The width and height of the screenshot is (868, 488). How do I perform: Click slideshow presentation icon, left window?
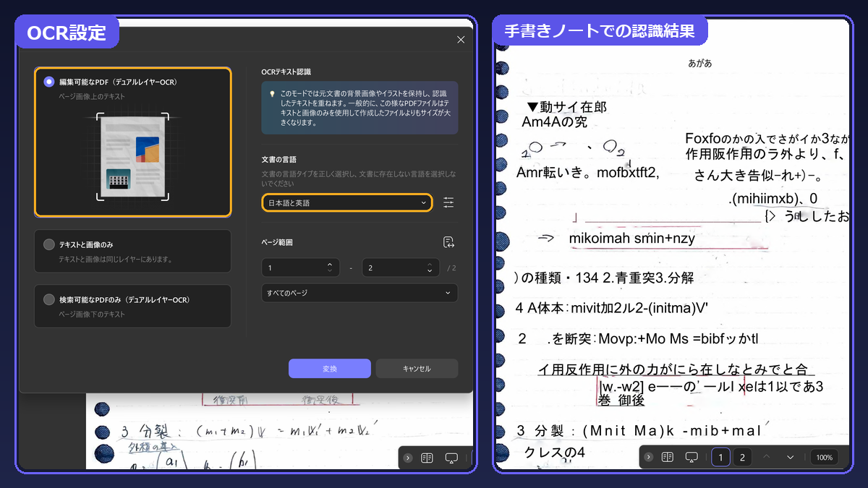tap(451, 458)
